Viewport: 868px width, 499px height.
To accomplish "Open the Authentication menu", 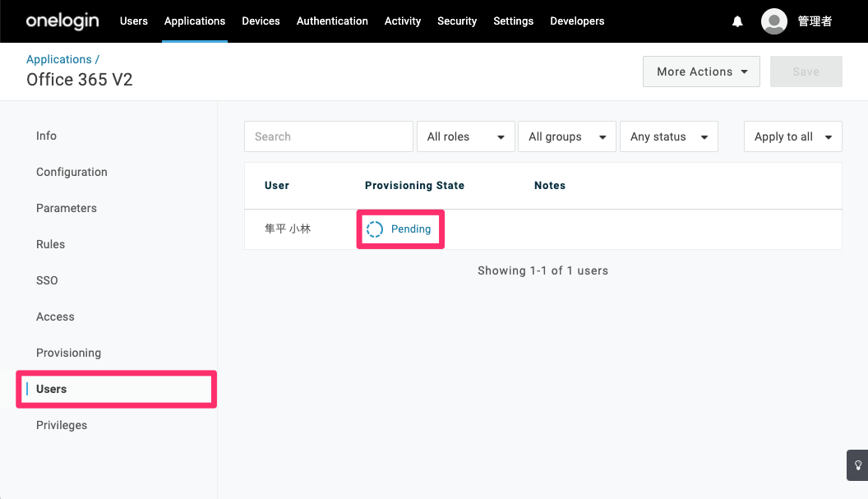I will pos(332,21).
